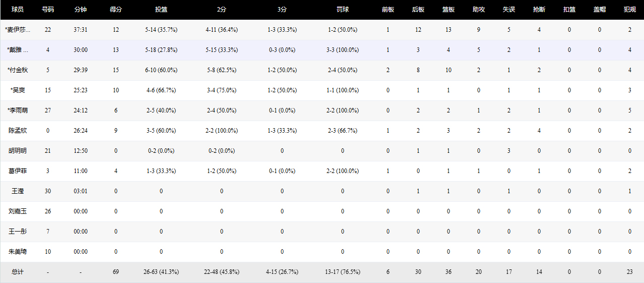Click the 3分 column header

pyautogui.click(x=282, y=10)
